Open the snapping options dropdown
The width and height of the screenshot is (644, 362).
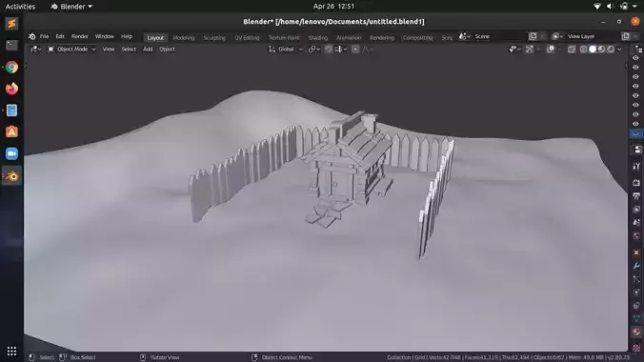pos(341,50)
